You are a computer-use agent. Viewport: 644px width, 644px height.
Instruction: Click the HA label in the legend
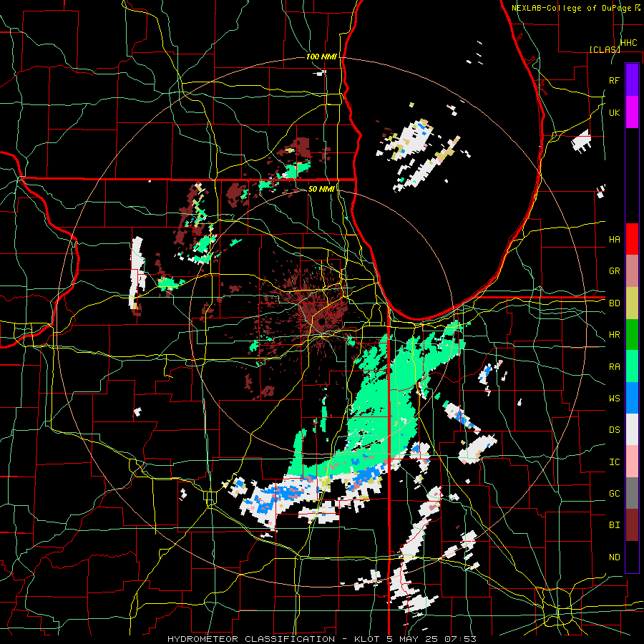click(614, 239)
